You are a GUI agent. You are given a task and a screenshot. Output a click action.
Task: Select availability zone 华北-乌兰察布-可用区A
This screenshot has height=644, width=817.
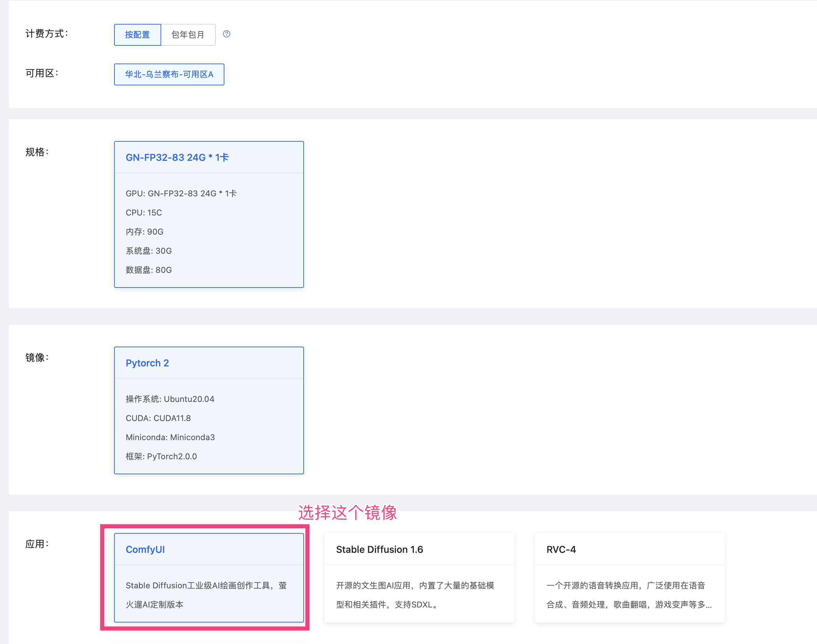click(169, 74)
